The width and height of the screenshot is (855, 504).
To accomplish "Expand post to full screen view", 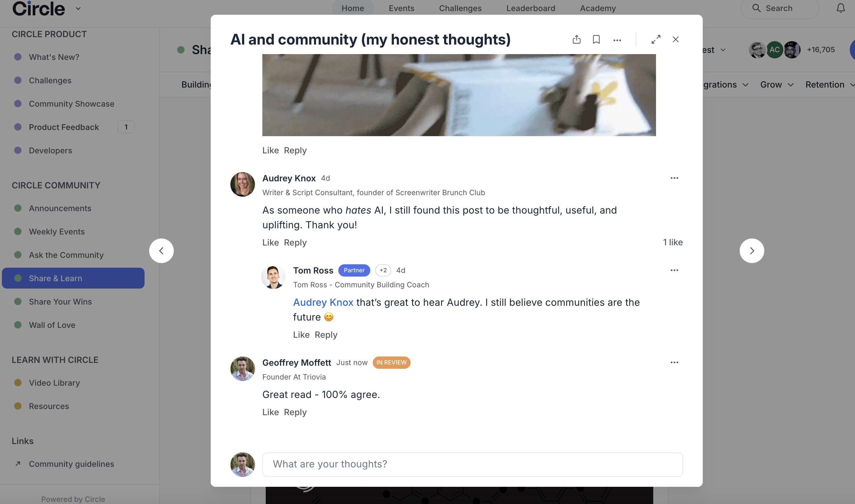I will 655,39.
